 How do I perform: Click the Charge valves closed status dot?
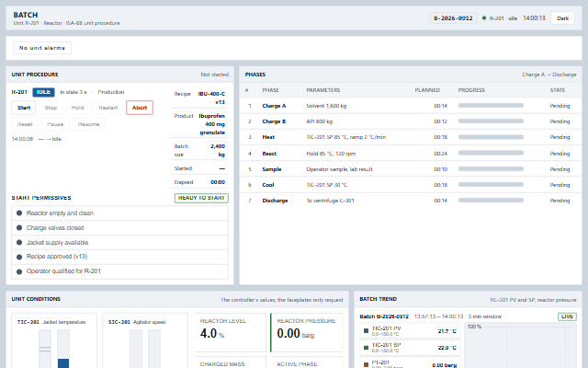pyautogui.click(x=19, y=227)
